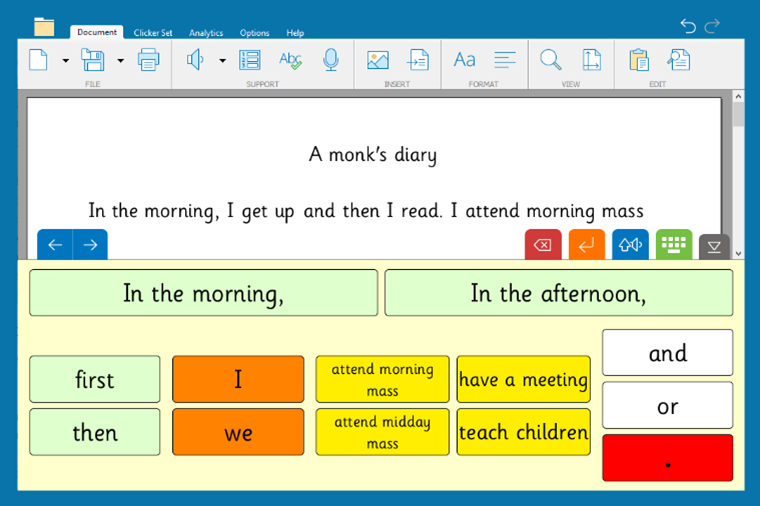Open the font format Aa icon
This screenshot has height=506, width=760.
(x=464, y=60)
